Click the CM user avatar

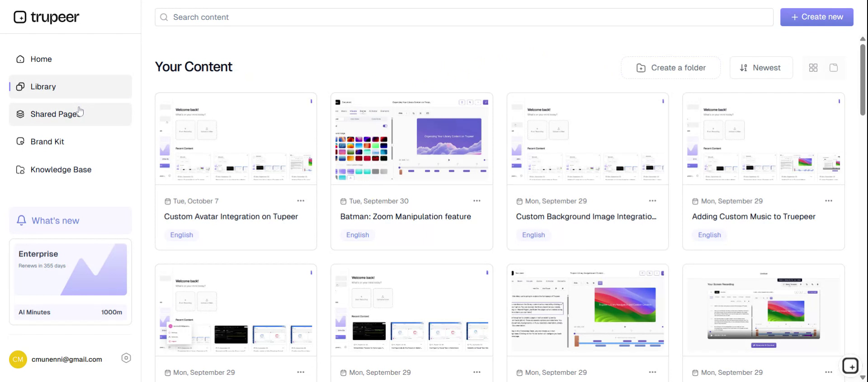[18, 359]
